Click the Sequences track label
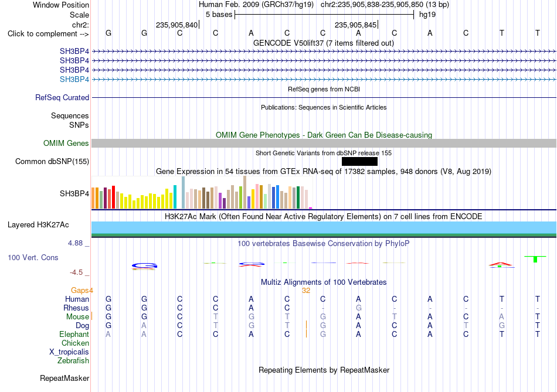 pyautogui.click(x=70, y=116)
